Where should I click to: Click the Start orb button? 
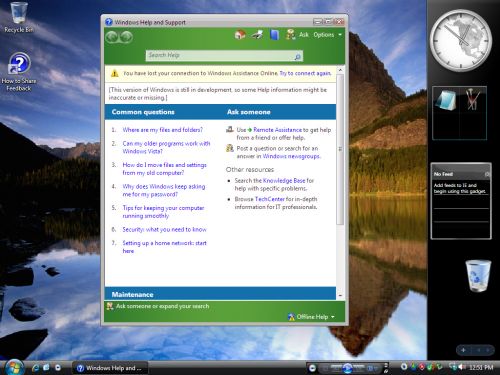click(x=14, y=367)
